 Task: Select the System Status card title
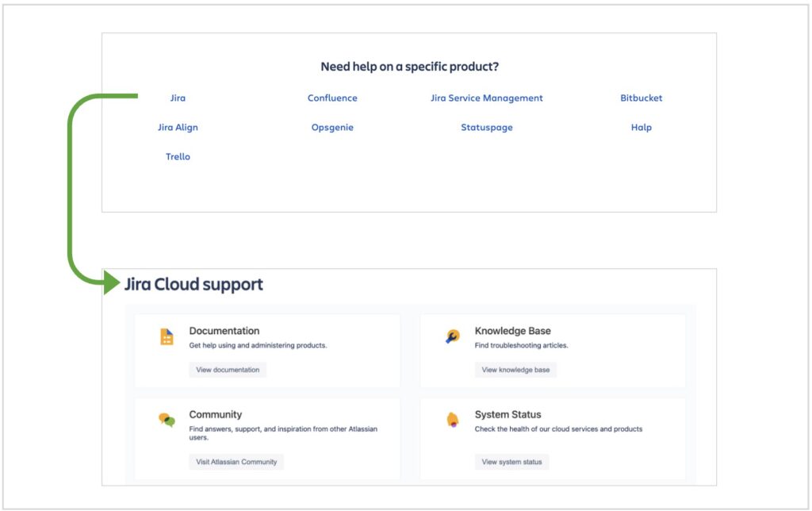coord(508,415)
